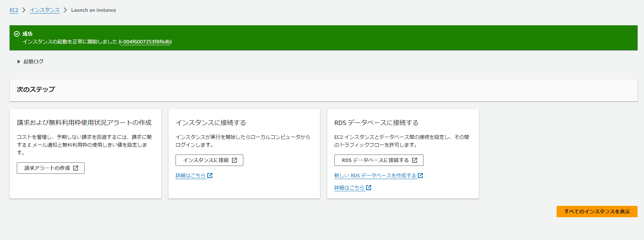Viewport: 644px width, 240px height.
Task: Click external icon beside RDS card 詳細はこちら
Action: tap(369, 188)
